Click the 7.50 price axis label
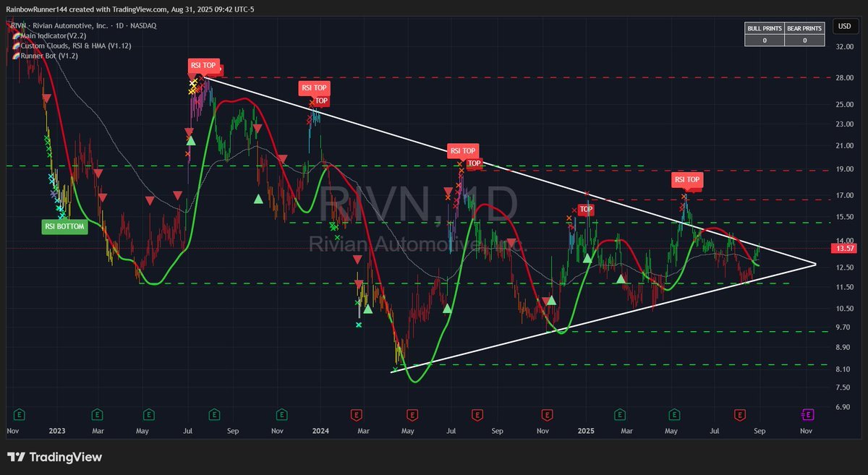This screenshot has width=868, height=475. (x=843, y=387)
